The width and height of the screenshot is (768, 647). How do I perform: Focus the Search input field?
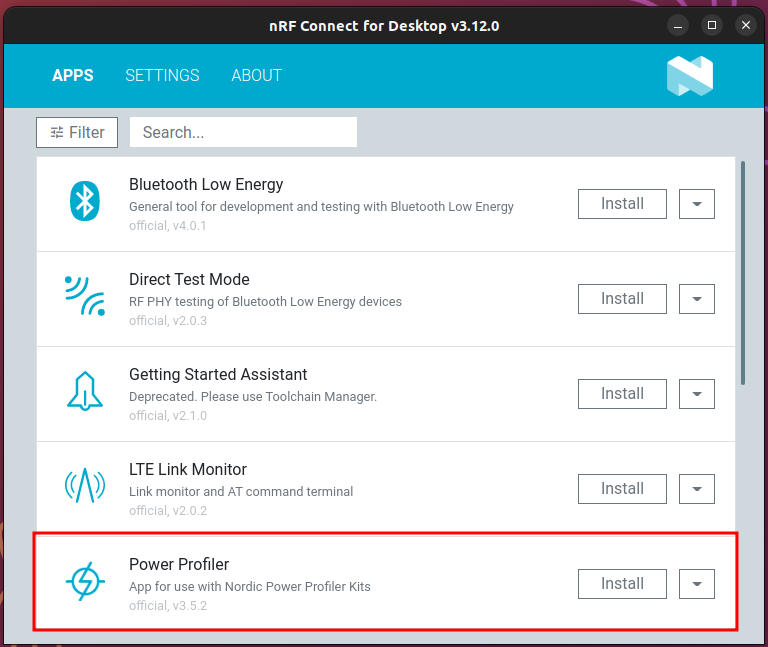pos(243,132)
